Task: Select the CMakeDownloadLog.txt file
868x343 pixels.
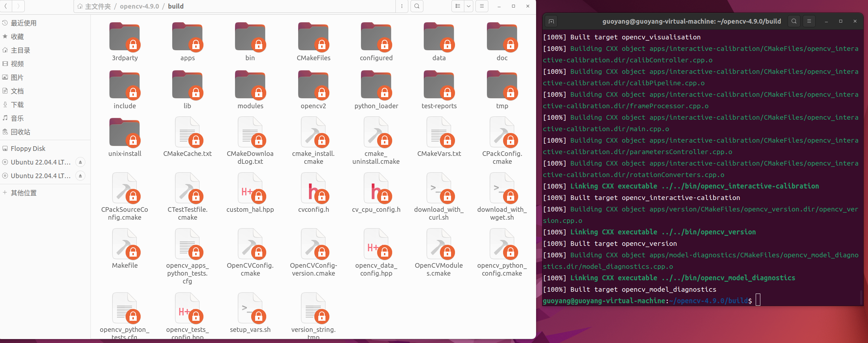Action: tap(250, 141)
